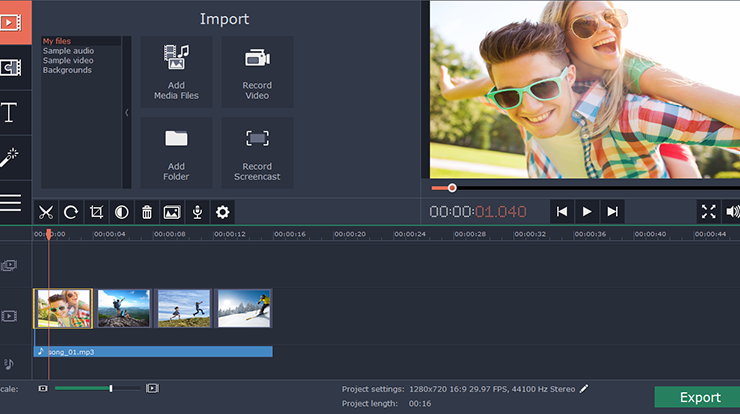Open clip properties gear icon
The image size is (740, 414).
coord(223,212)
